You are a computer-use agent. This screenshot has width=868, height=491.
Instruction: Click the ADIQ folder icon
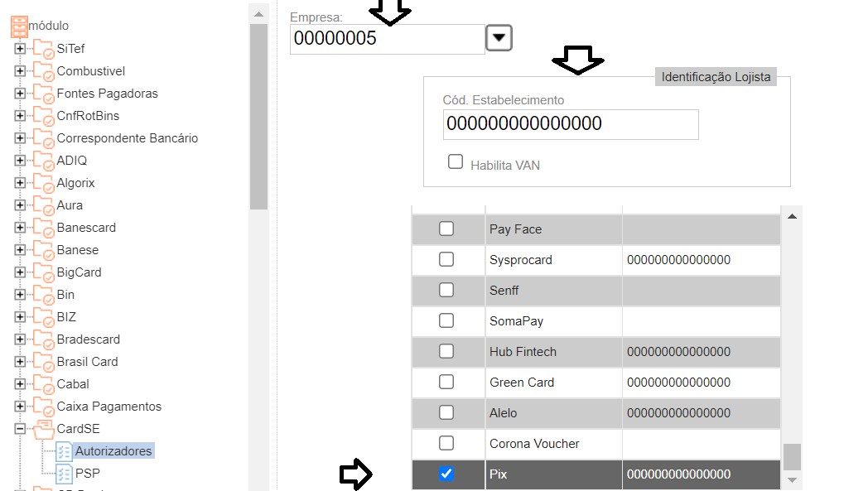[x=44, y=161]
